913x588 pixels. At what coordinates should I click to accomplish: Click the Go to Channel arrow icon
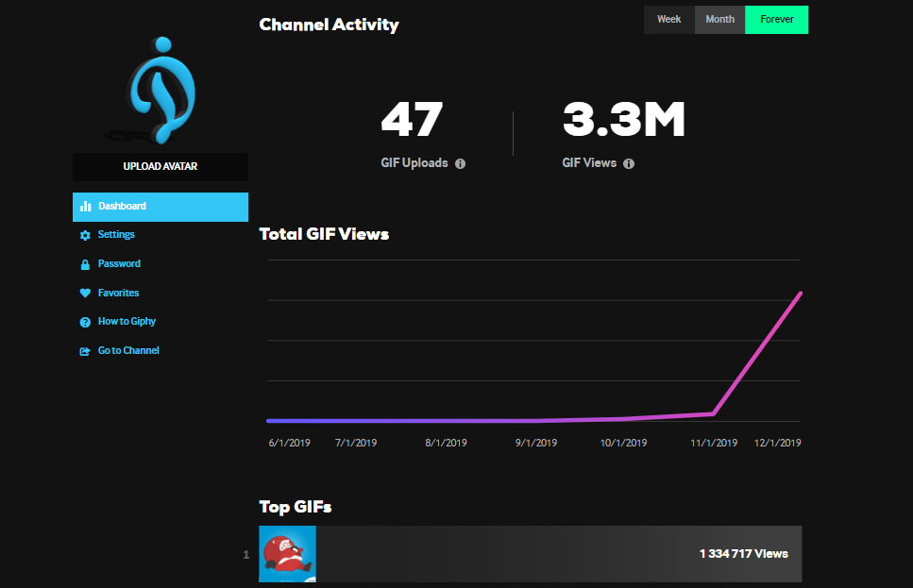tap(85, 351)
